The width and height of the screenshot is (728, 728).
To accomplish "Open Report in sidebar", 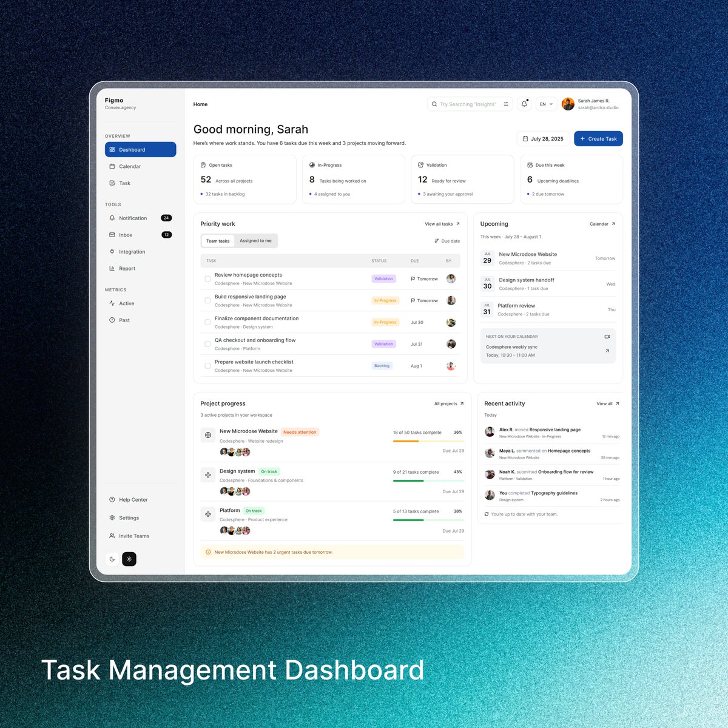I will tap(140, 268).
